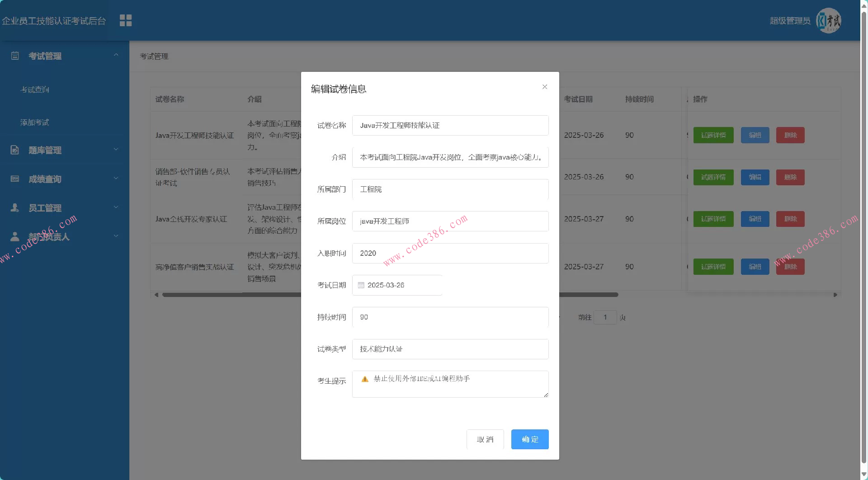Image resolution: width=868 pixels, height=480 pixels.
Task: Click the grid menu icon in header
Action: point(126,20)
